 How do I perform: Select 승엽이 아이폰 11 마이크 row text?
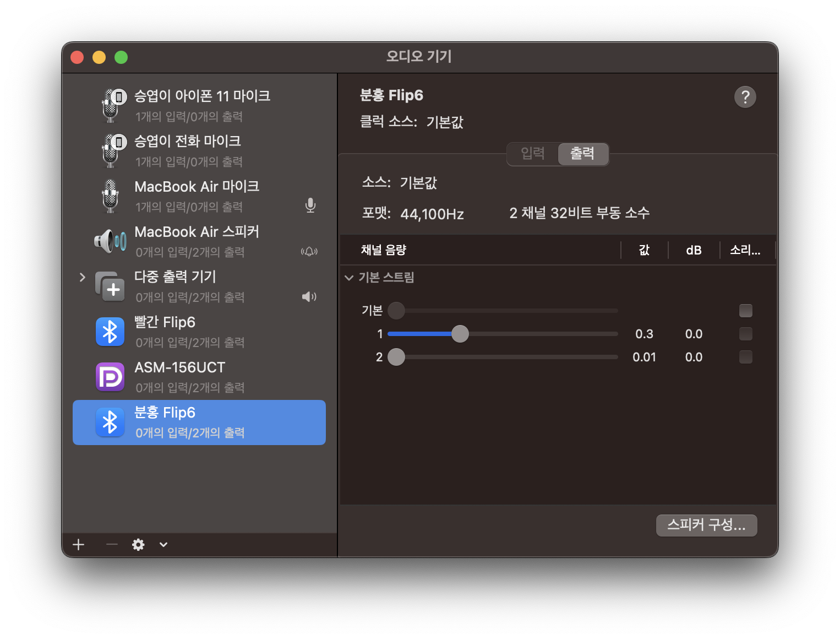(x=203, y=96)
